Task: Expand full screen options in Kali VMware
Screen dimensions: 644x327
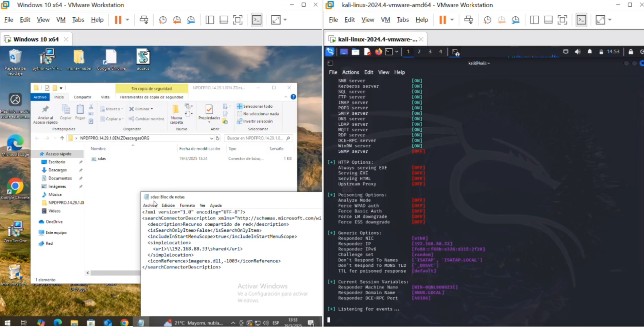Action: (x=610, y=20)
